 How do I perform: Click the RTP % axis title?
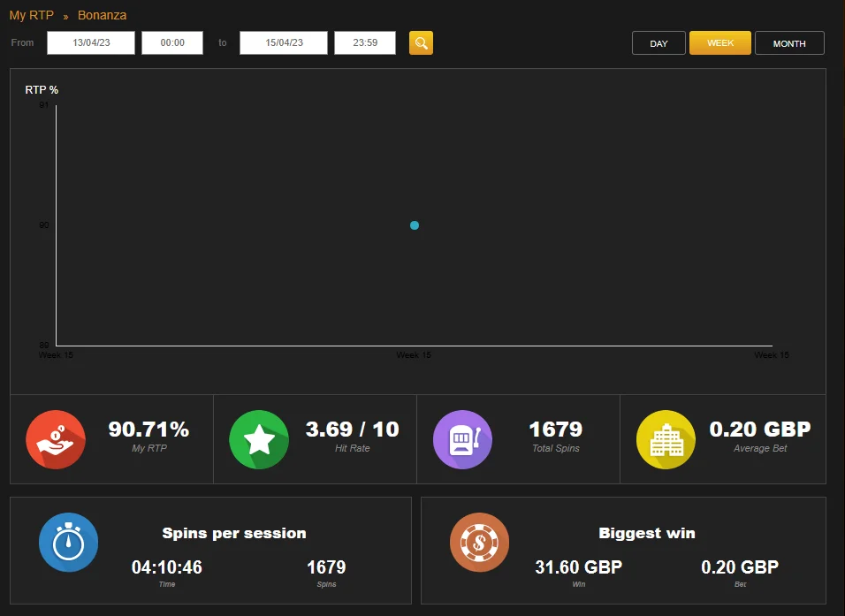tap(42, 90)
